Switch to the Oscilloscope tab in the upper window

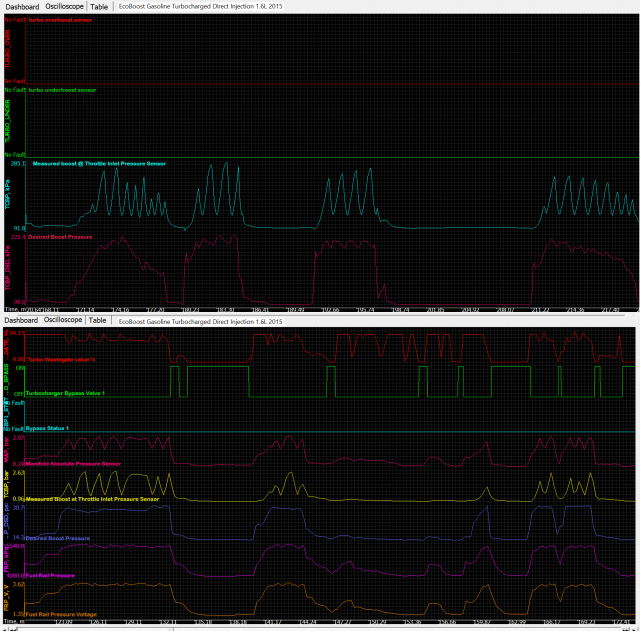64,6
